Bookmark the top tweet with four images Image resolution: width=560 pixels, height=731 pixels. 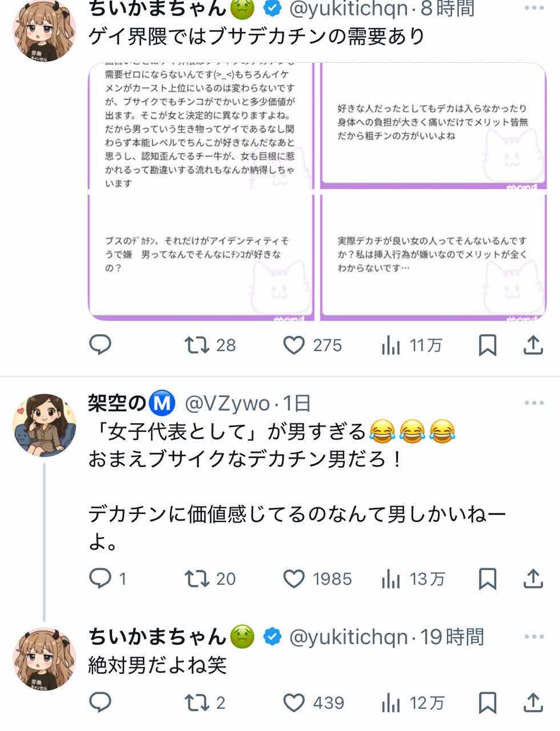487,345
